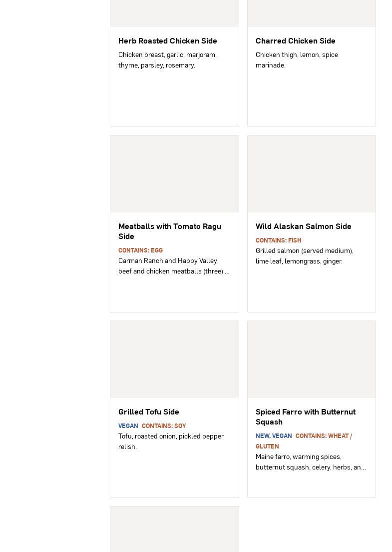
Task: Click the Vegan tag on Grilled Tofu
Action: 128,426
